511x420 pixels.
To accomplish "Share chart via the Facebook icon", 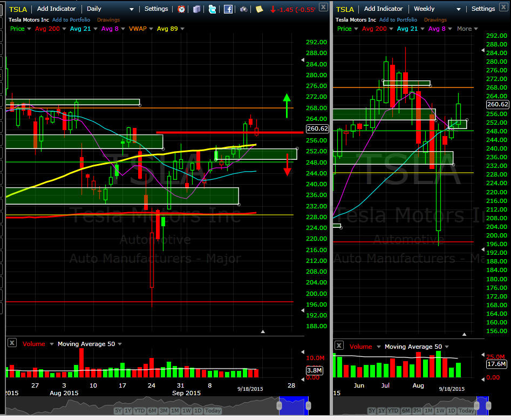I will click(228, 9).
